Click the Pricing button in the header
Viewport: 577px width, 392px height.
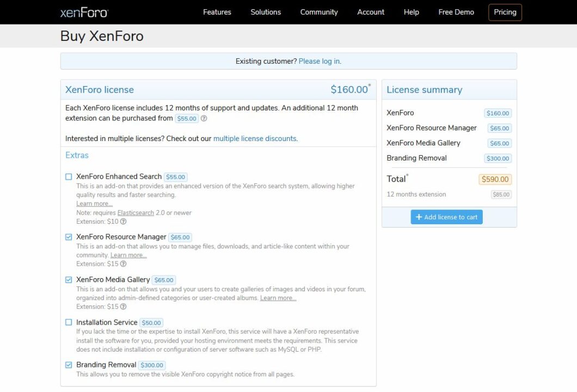(x=505, y=12)
